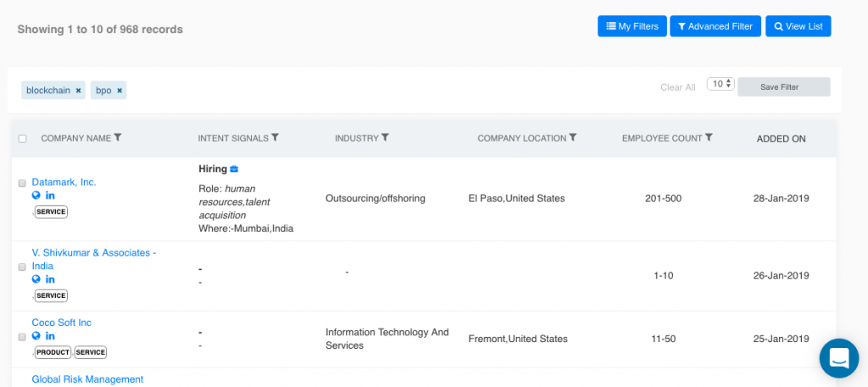Click the SERVICE tag under Coco Soft Inc

click(90, 352)
